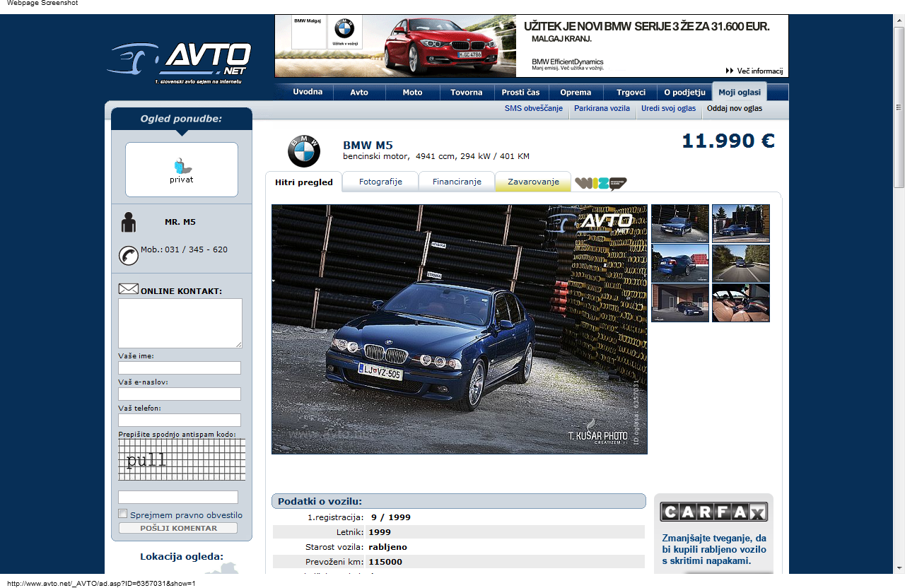This screenshot has width=905, height=588.
Task: Click the rabljeno vehicle age value
Action: tap(387, 547)
